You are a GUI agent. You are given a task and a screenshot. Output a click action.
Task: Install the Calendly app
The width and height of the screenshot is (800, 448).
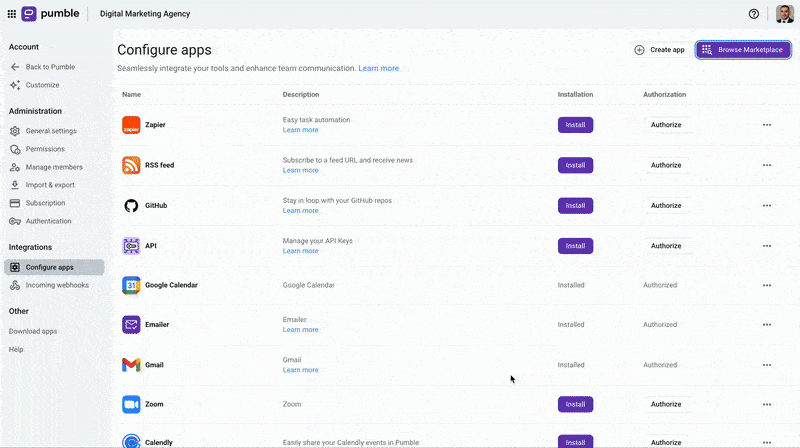click(575, 441)
